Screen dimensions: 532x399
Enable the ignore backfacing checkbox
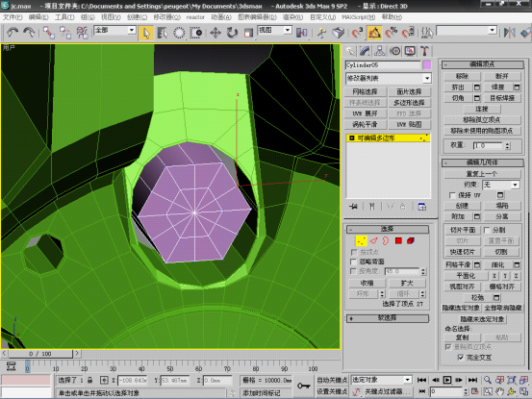353,262
